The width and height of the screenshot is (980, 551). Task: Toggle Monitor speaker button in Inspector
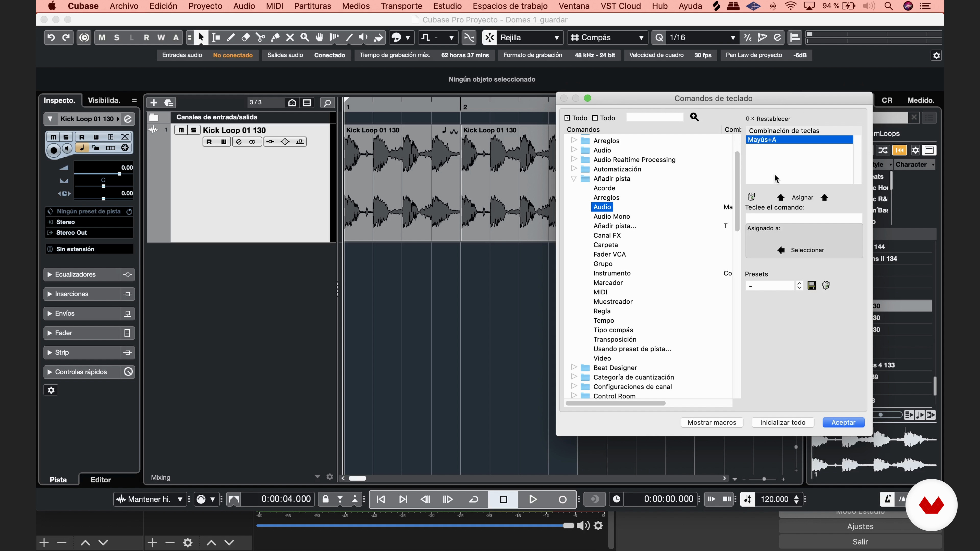[x=67, y=149]
